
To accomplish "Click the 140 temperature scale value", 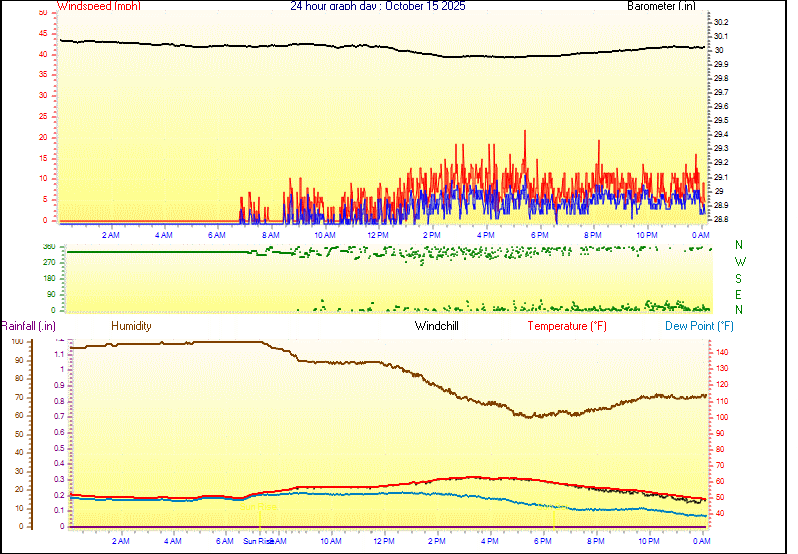I will (720, 352).
